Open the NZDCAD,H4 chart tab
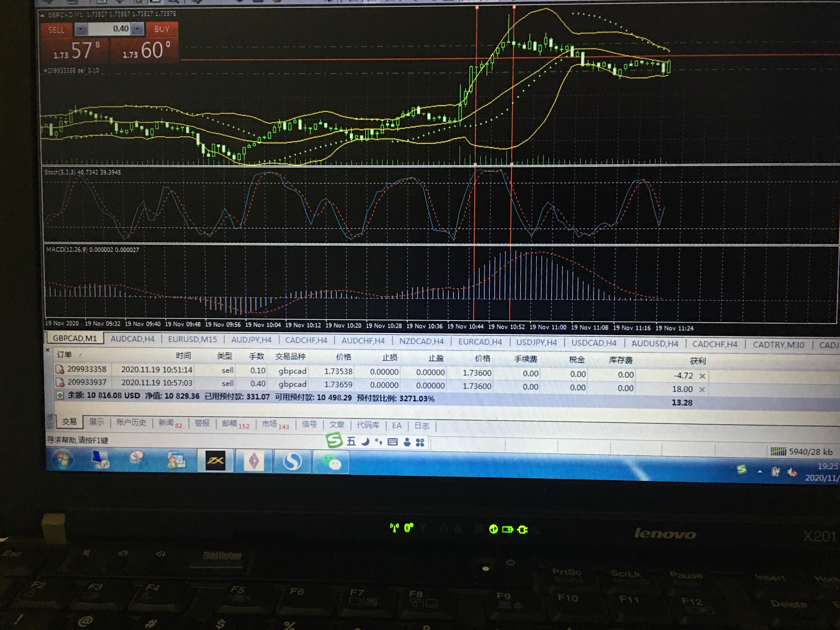The image size is (840, 630). tap(421, 341)
